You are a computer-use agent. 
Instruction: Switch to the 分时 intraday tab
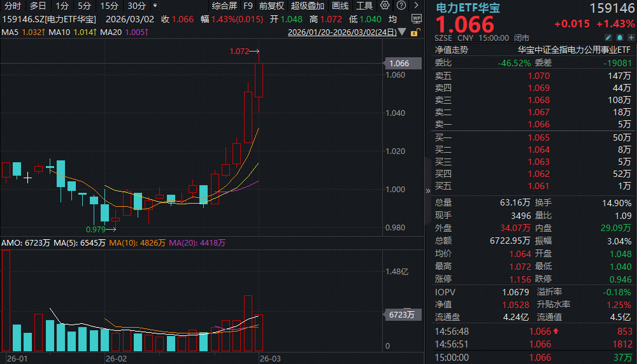pos(13,6)
